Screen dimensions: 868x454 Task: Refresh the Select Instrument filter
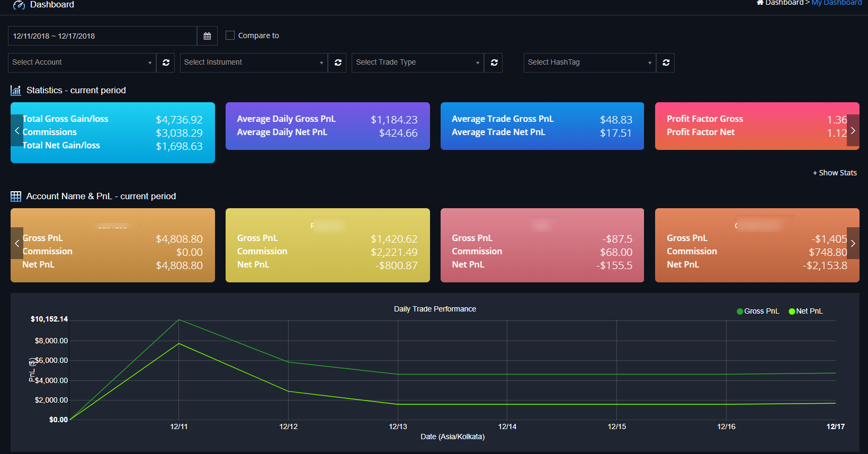pyautogui.click(x=338, y=63)
